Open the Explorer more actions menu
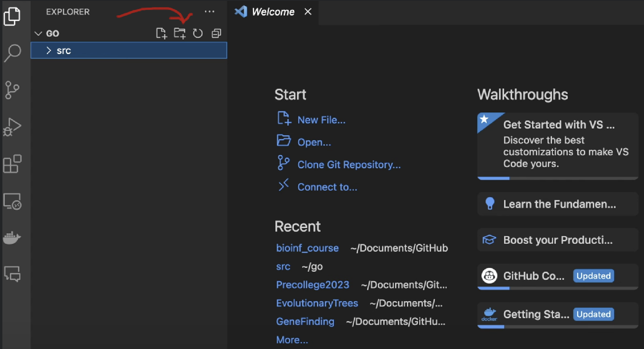 [x=209, y=11]
